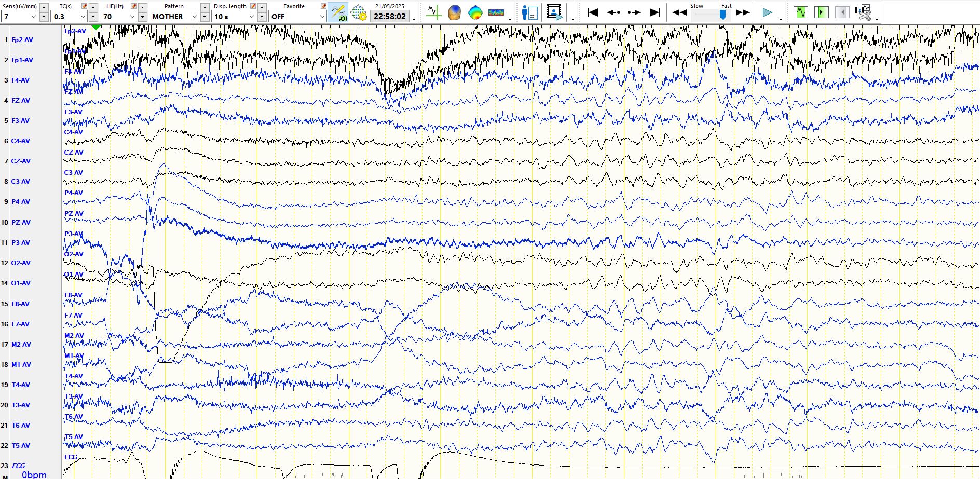Click the rewind double-arrow button

point(679,12)
